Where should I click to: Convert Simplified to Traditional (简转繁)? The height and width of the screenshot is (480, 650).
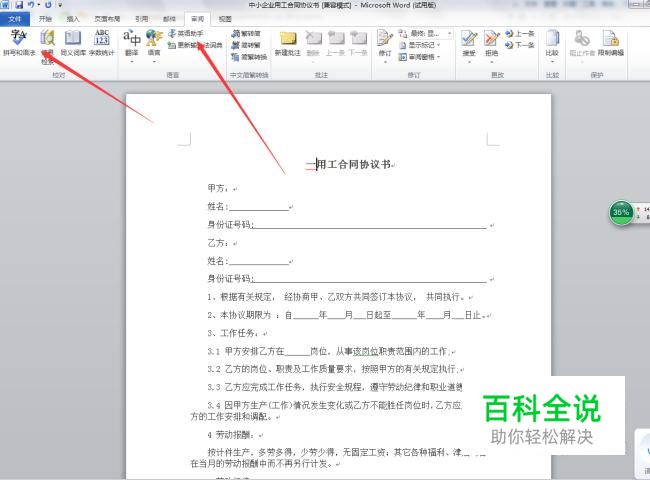pos(246,45)
